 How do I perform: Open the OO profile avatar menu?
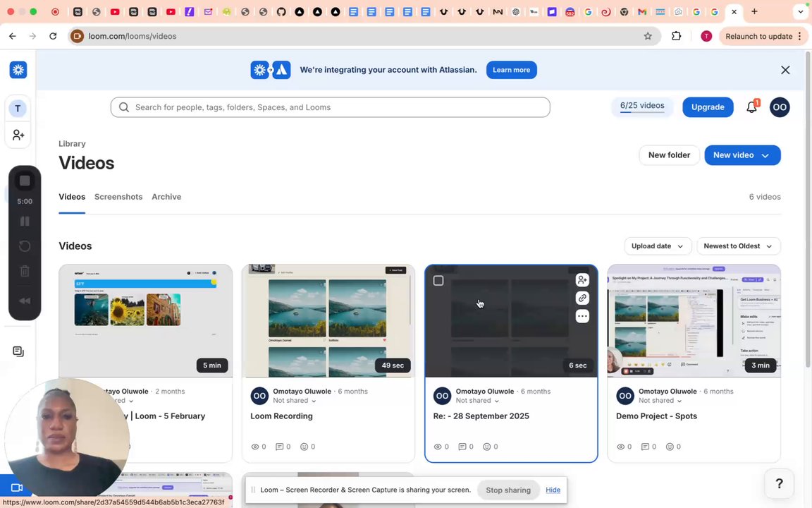tap(780, 107)
